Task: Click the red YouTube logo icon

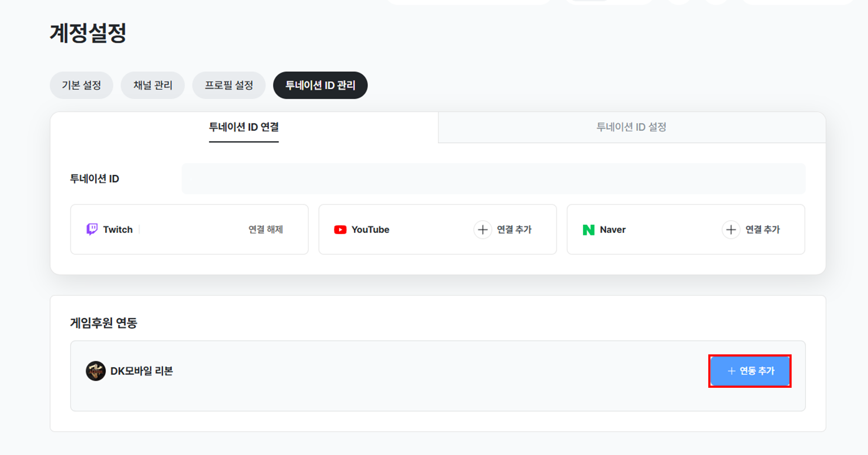Action: 340,230
